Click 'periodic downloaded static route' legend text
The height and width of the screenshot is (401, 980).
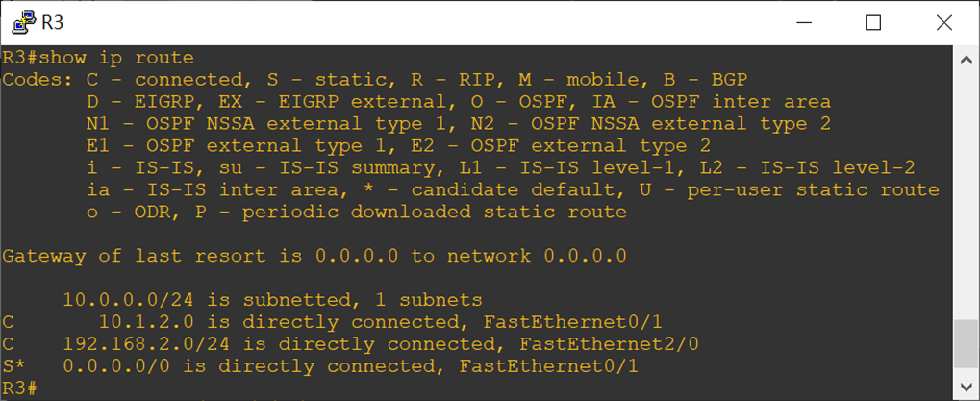pos(435,212)
